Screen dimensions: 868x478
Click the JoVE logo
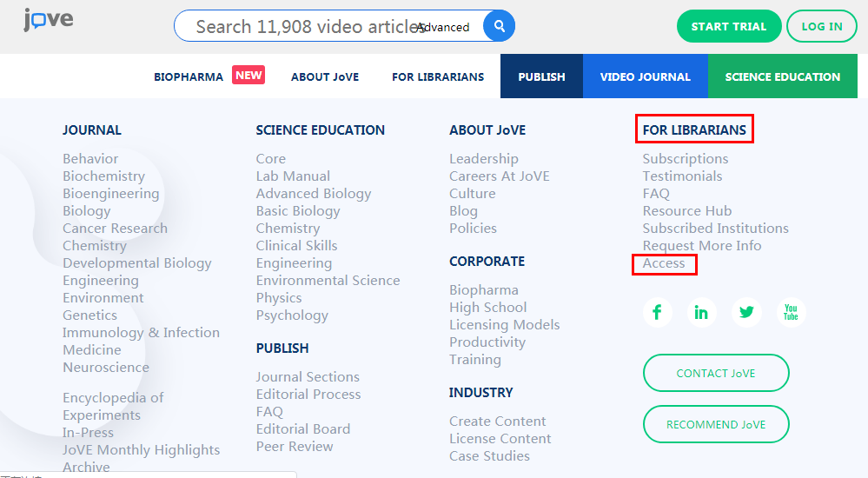[49, 20]
